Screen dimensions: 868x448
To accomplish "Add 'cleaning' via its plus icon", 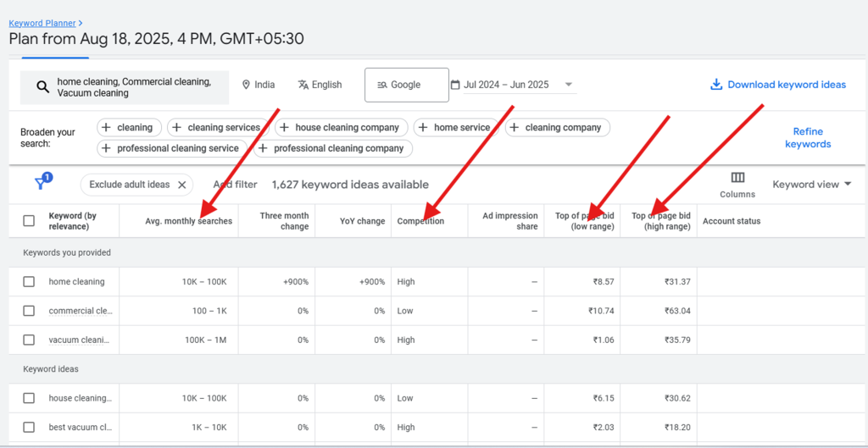I will tap(107, 127).
